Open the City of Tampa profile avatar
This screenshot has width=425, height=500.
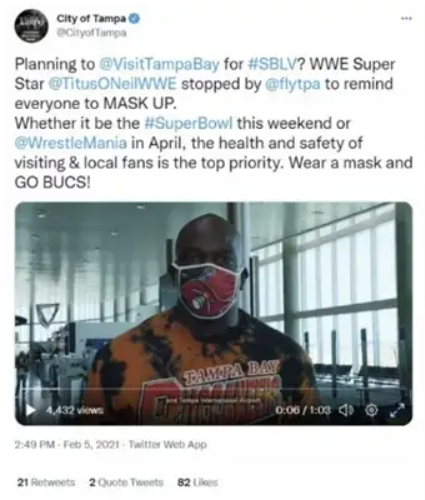pyautogui.click(x=28, y=26)
